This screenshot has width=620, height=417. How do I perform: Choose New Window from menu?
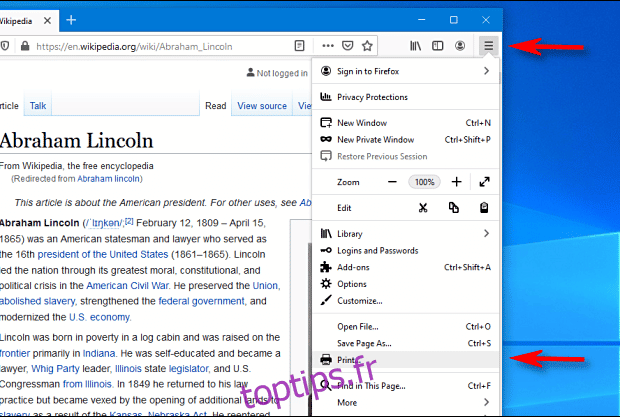click(405, 123)
